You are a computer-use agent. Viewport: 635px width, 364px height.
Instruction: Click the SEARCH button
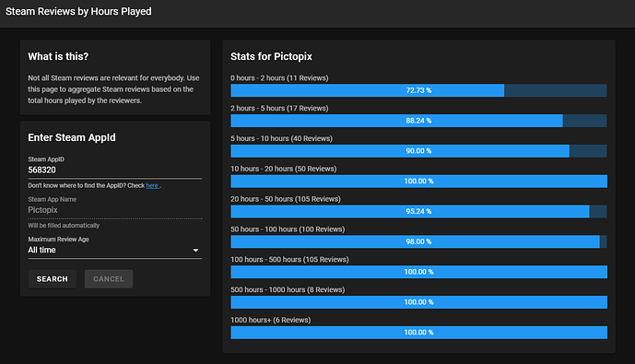(53, 279)
